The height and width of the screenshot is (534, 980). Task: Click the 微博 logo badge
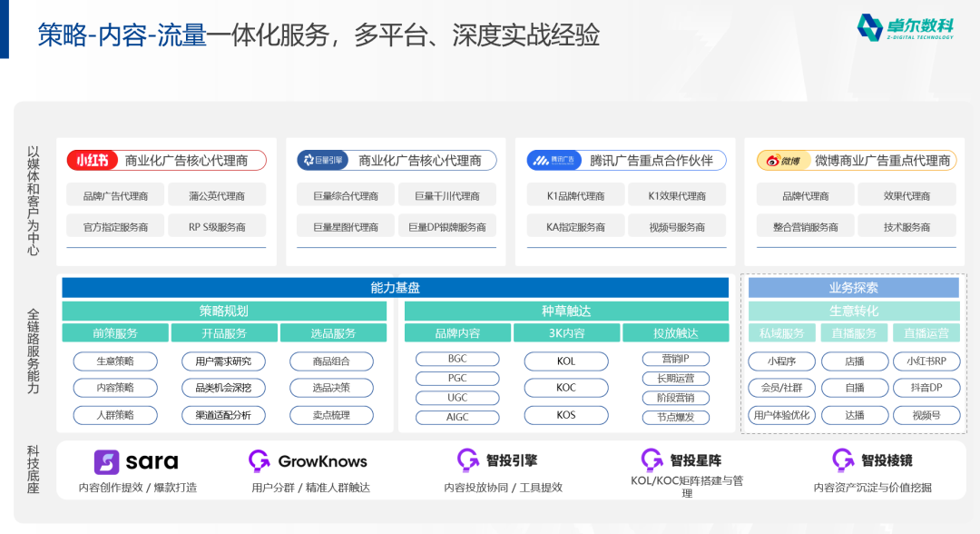pos(783,161)
